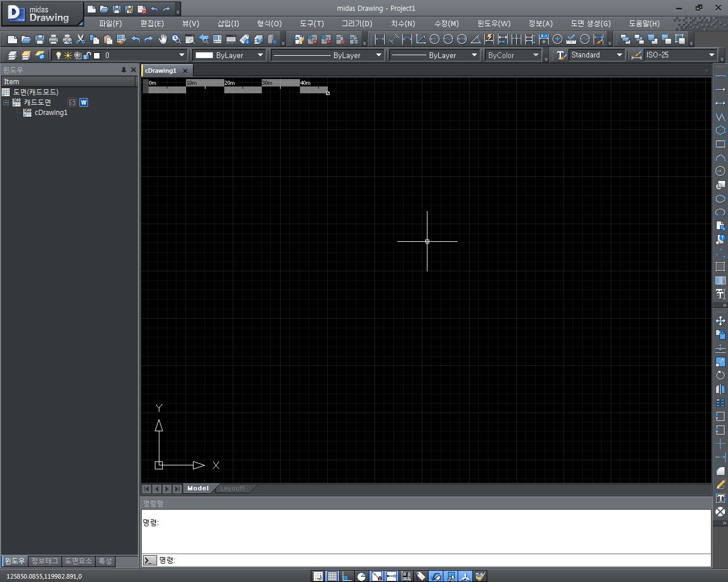Screen dimensions: 728x582
Task: Collapse the 캐드도면 tree node
Action: (6, 102)
